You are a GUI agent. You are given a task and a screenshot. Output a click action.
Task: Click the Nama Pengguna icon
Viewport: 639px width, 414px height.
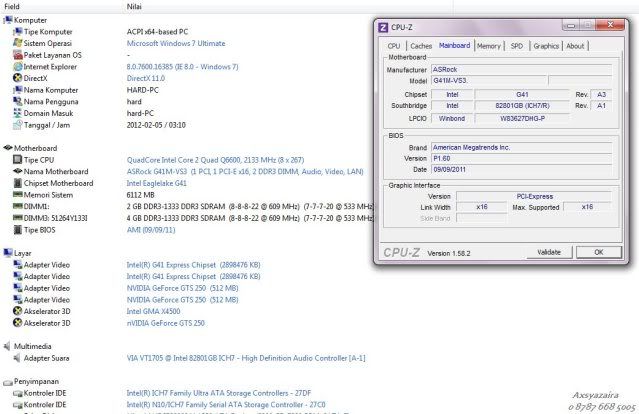point(18,101)
